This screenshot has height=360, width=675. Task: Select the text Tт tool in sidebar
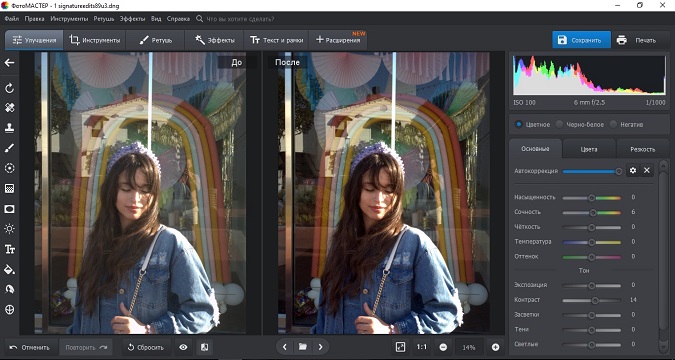[9, 249]
